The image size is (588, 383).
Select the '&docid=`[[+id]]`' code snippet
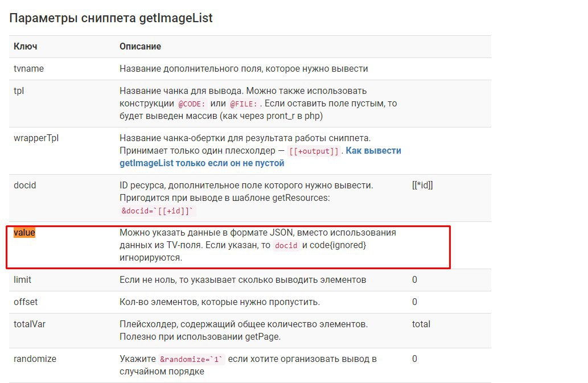coord(157,211)
